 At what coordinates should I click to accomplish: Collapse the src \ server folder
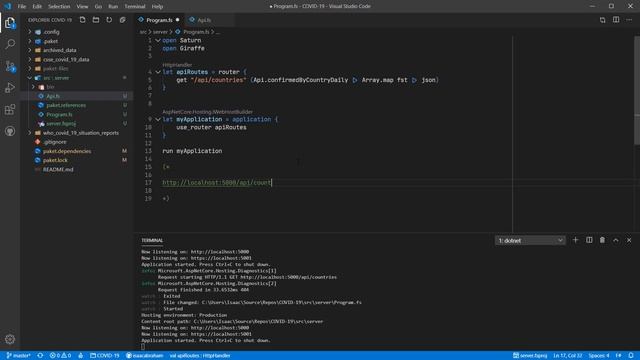[x=29, y=78]
